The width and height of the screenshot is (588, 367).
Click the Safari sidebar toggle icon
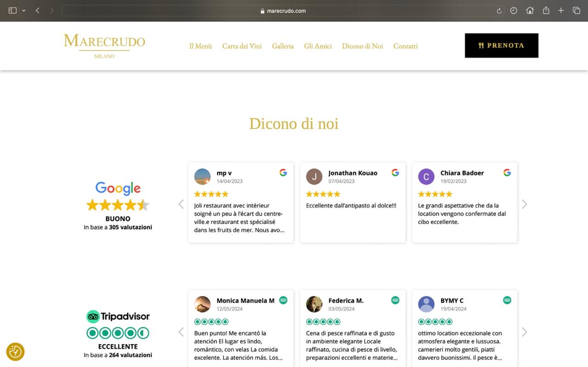coord(12,10)
